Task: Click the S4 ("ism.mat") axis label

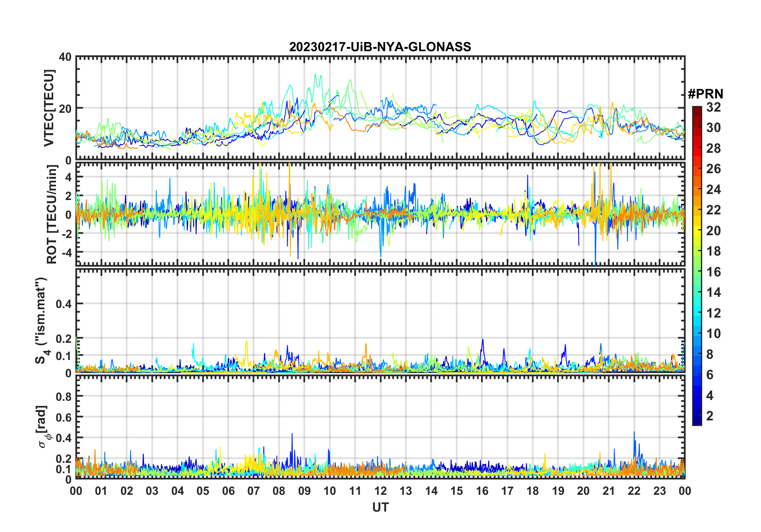Action: pyautogui.click(x=42, y=320)
